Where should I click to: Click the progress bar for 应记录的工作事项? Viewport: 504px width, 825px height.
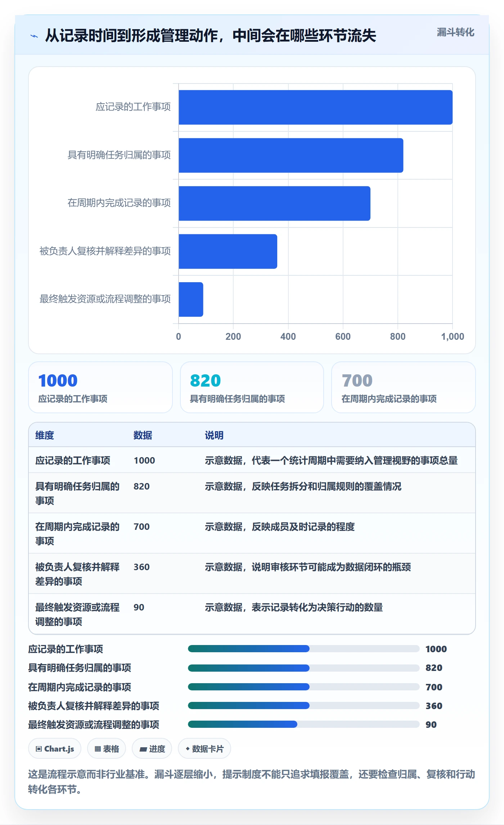pyautogui.click(x=303, y=649)
